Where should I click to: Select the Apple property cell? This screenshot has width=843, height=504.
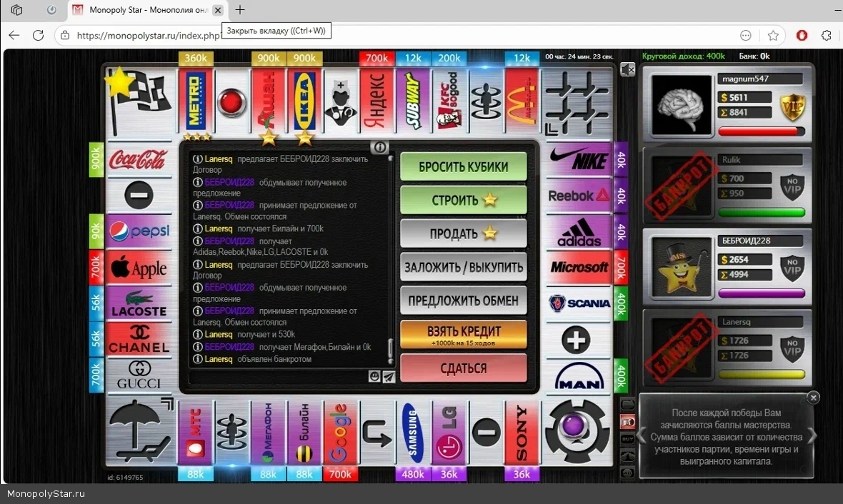139,268
